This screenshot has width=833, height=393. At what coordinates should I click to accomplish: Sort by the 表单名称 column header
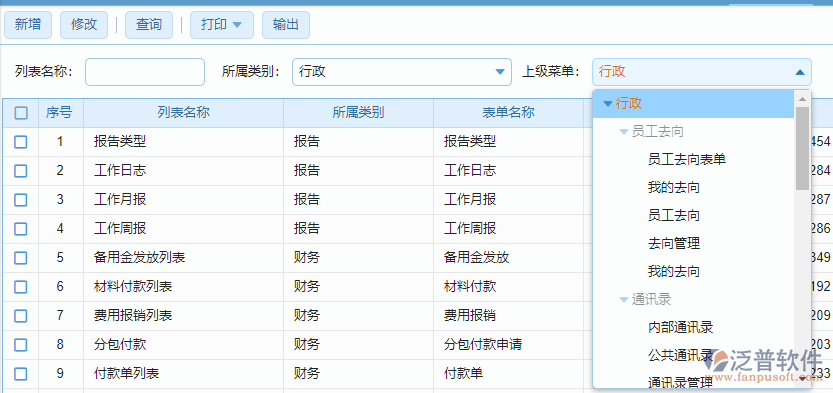pyautogui.click(x=508, y=113)
